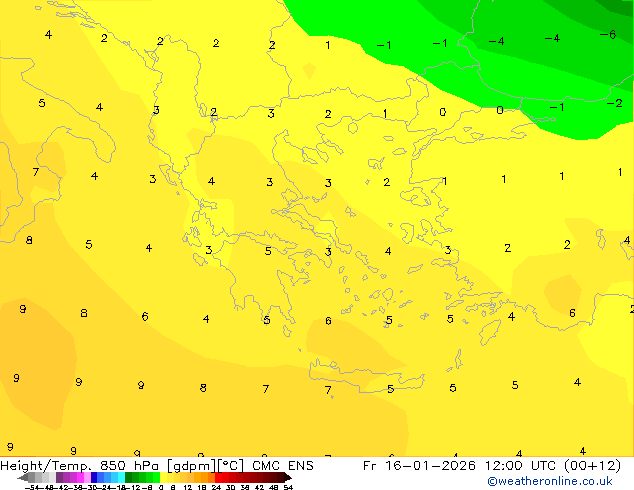Image resolution: width=634 pixels, height=490 pixels.
Task: Select the yellow legend swatch
Action: [164, 477]
